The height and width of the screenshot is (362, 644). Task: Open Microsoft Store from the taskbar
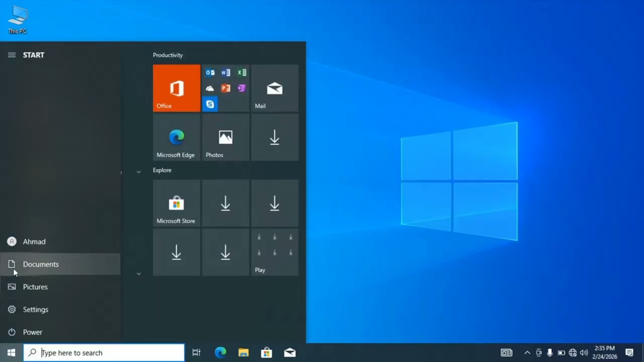pos(267,352)
